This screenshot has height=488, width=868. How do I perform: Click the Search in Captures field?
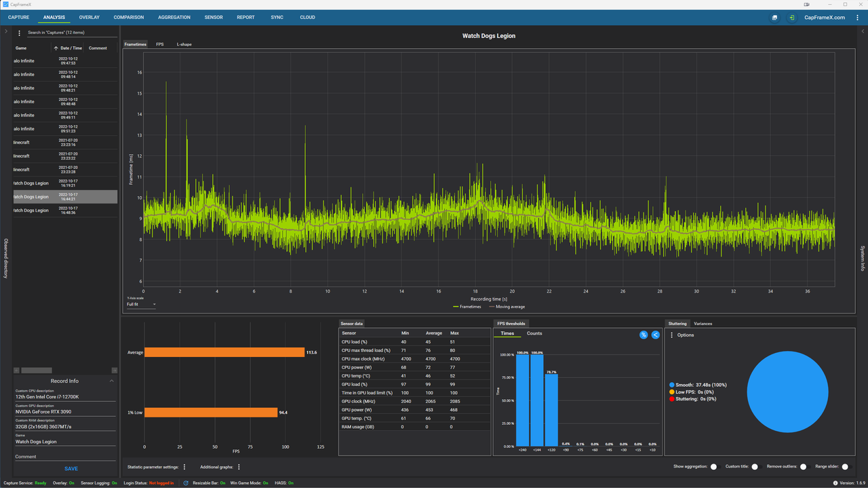71,33
